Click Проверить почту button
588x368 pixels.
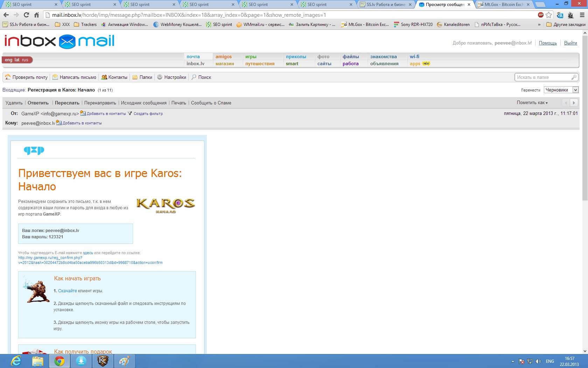27,77
